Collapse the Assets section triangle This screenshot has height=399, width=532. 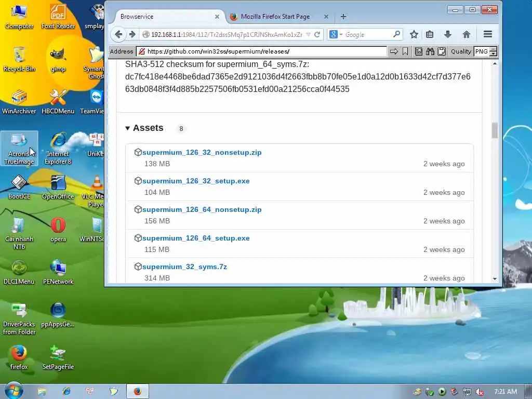(128, 128)
